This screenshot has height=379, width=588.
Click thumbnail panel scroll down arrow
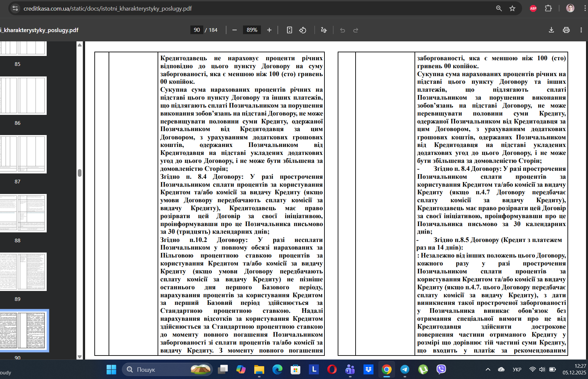click(x=79, y=356)
